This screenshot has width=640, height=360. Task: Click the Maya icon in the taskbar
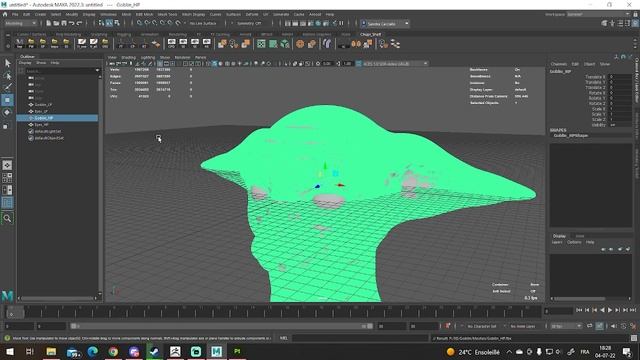pos(216,351)
